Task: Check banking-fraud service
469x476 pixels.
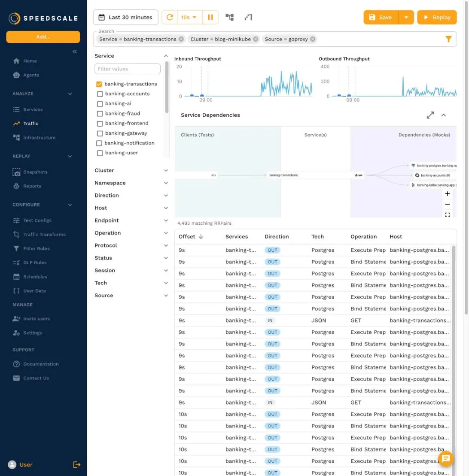Action: (x=100, y=113)
